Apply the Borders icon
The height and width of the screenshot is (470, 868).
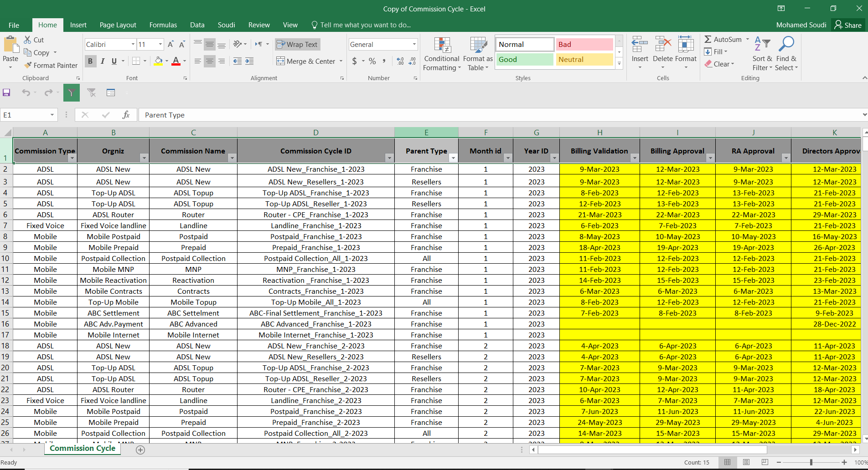[x=136, y=61]
